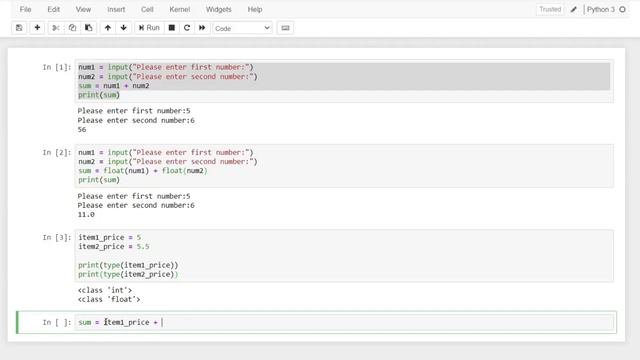
Task: Move selected cell down arrow
Action: (124, 28)
